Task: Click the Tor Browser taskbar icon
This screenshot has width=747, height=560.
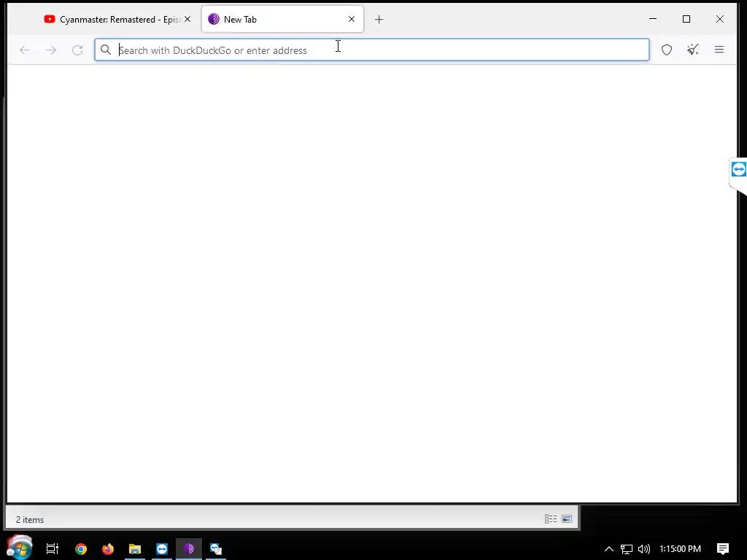Action: tap(189, 549)
